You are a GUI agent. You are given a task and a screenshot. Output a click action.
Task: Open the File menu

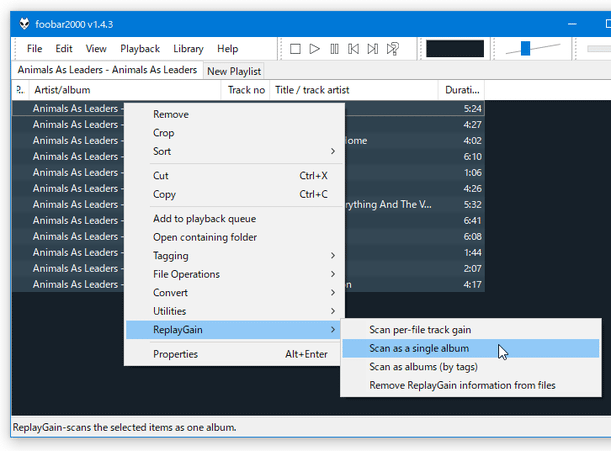34,49
